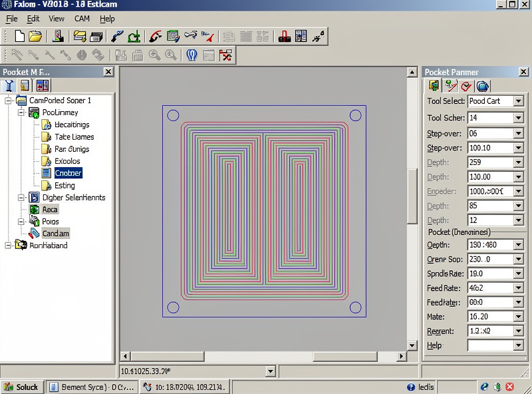Viewport: 532px width, 394px height.
Task: Click the yellow layered card toolbar icon
Action: [x=79, y=36]
